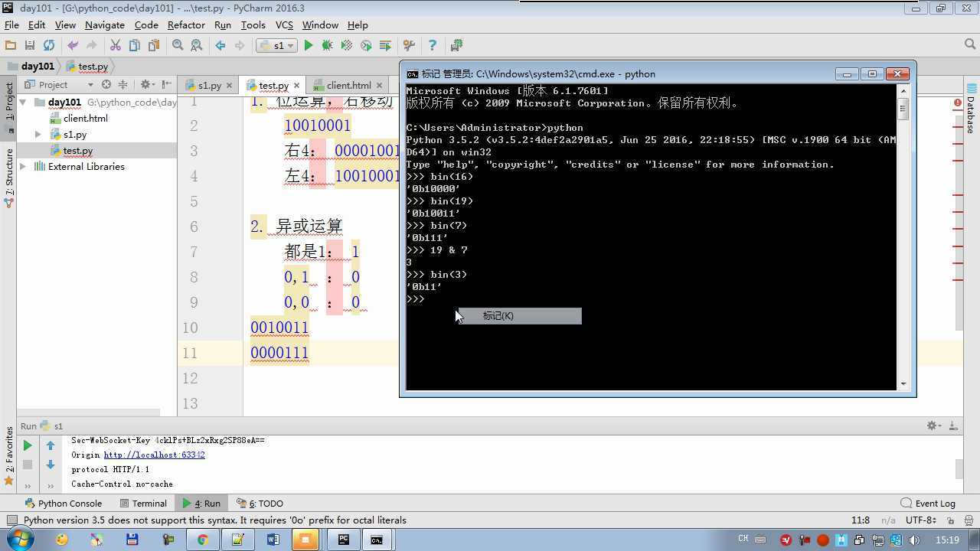Viewport: 980px width, 551px height.
Task: Click the 7: Structure side tab
Action: click(8, 178)
